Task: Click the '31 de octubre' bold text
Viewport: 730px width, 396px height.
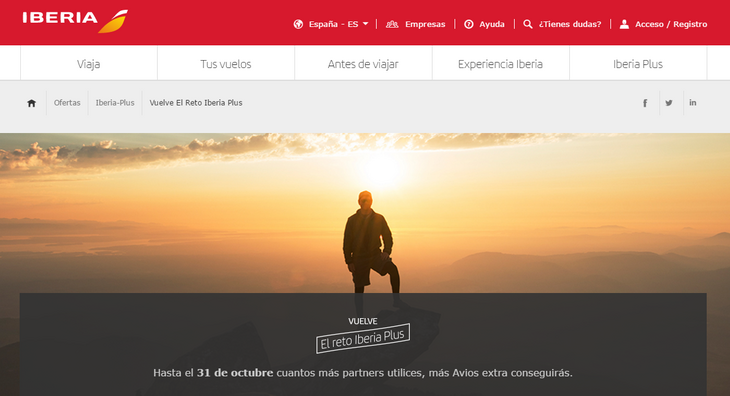Action: [x=235, y=373]
